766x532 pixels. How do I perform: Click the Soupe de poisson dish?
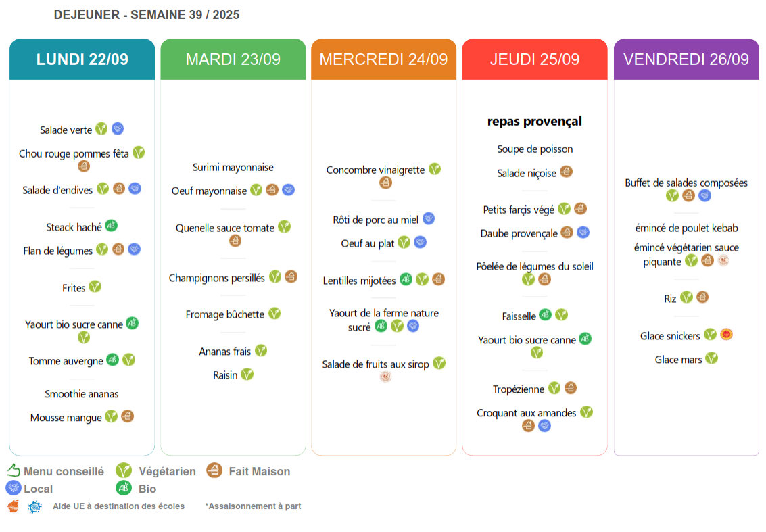tap(535, 149)
